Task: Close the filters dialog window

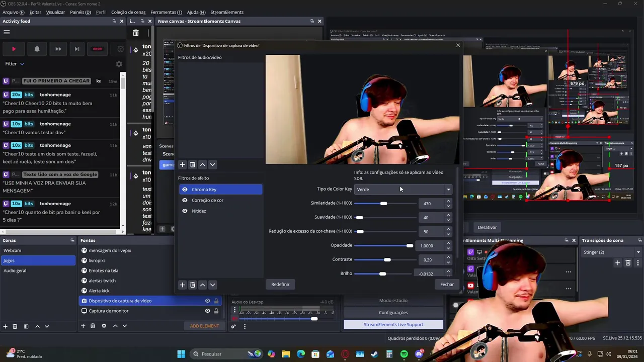Action: [x=458, y=45]
